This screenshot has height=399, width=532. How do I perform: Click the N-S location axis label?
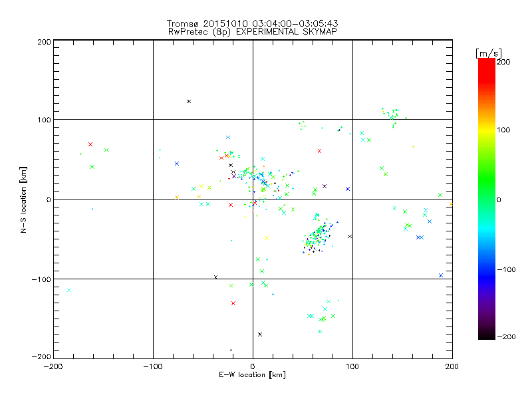23,199
